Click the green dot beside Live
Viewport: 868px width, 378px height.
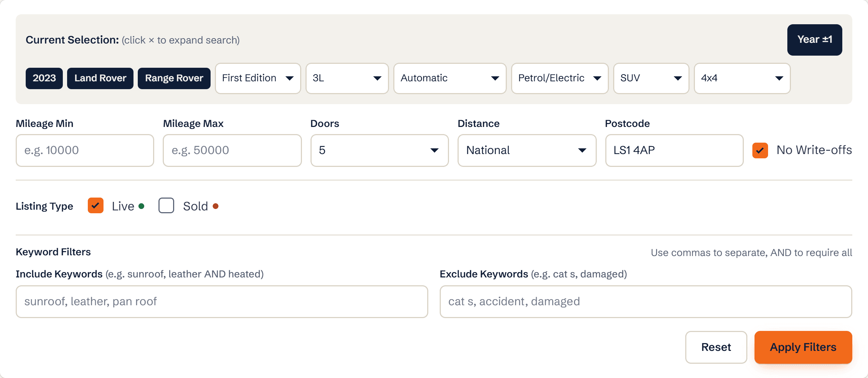(141, 206)
